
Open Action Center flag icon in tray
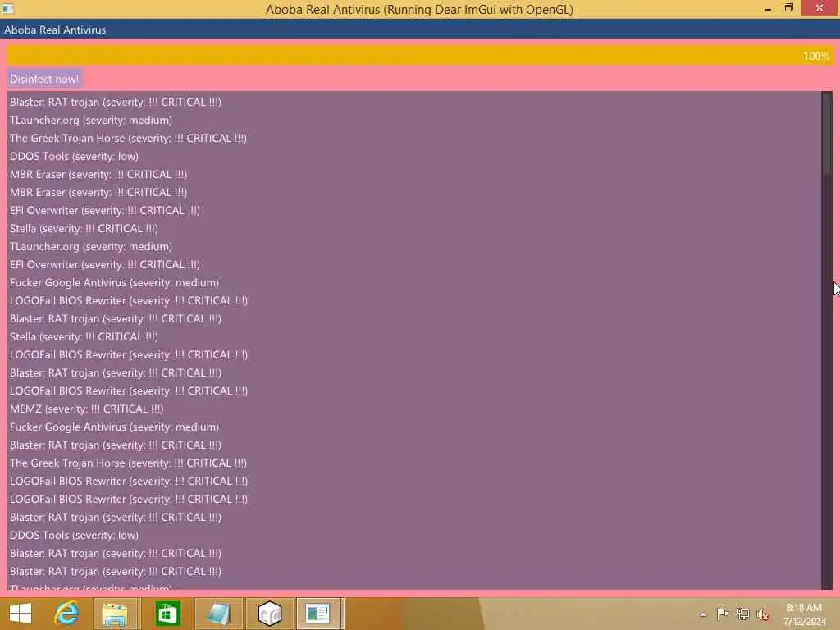click(x=723, y=614)
